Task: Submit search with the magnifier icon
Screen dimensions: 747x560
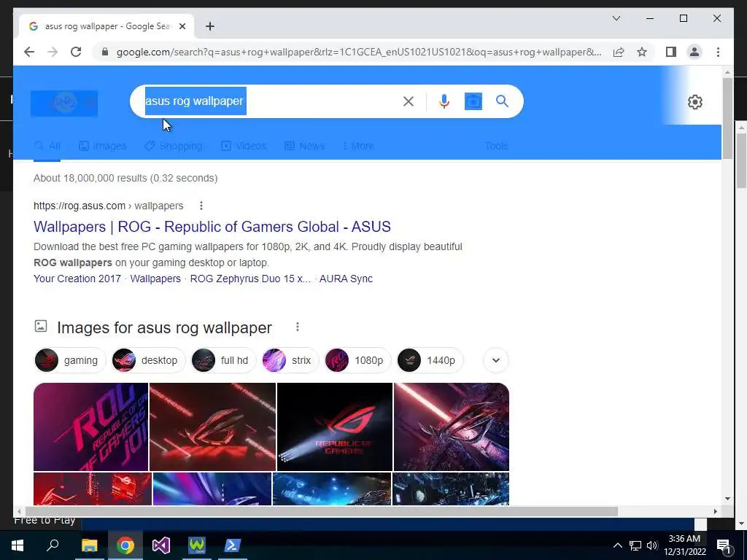Action: 502,101
